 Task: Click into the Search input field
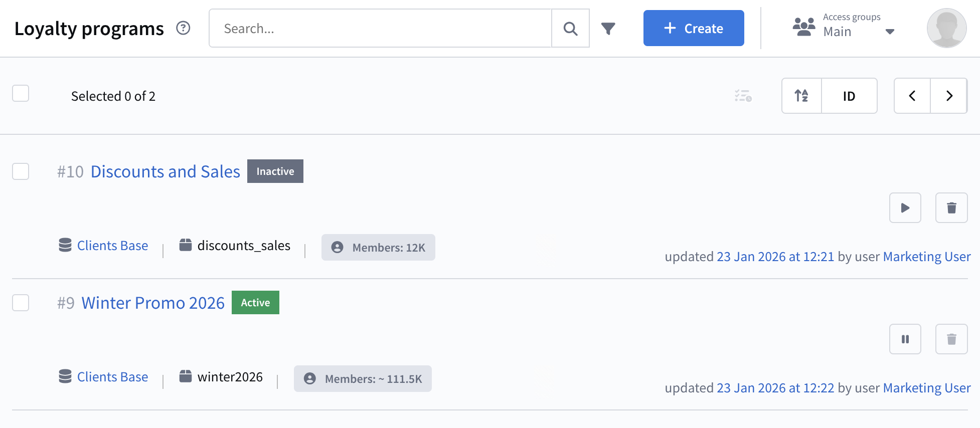click(380, 29)
